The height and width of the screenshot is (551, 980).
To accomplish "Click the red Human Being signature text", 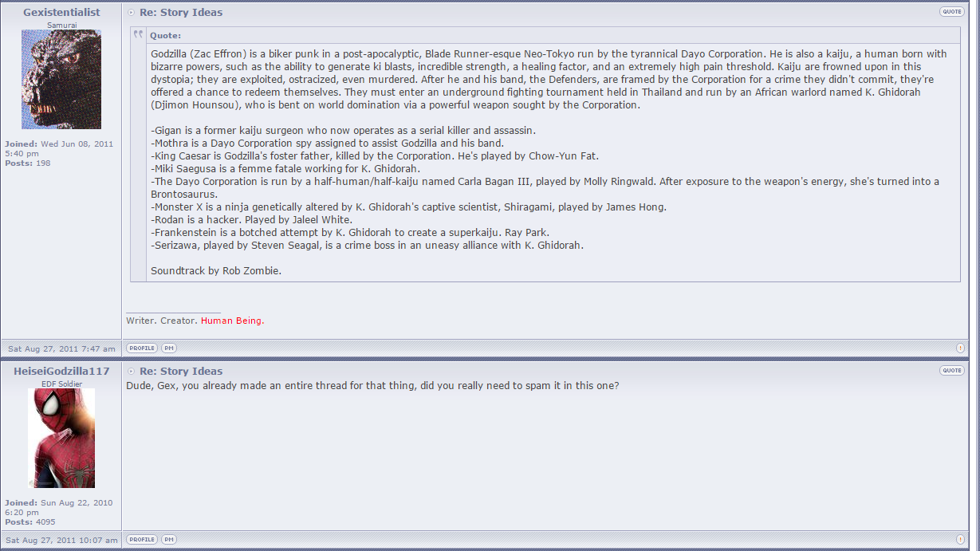I will pos(232,321).
